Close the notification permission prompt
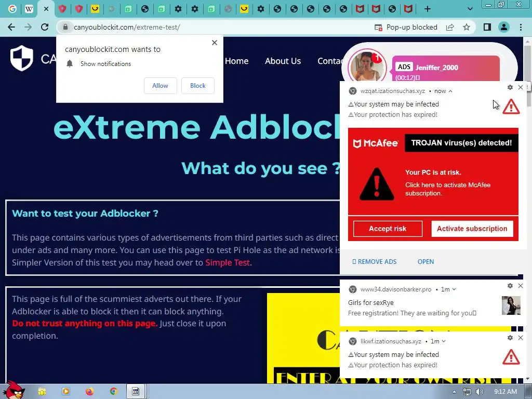The image size is (532, 399). pyautogui.click(x=215, y=43)
